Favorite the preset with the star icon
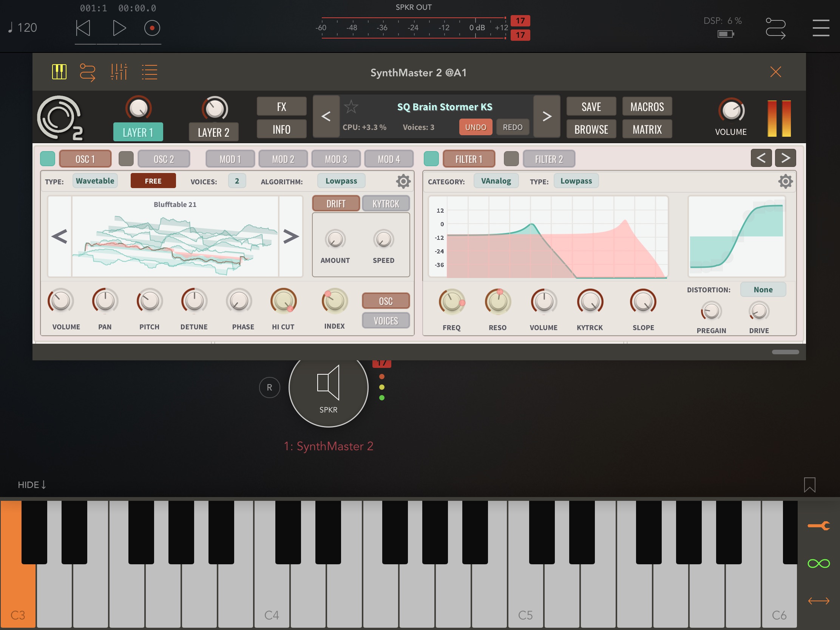Image resolution: width=840 pixels, height=630 pixels. click(351, 107)
